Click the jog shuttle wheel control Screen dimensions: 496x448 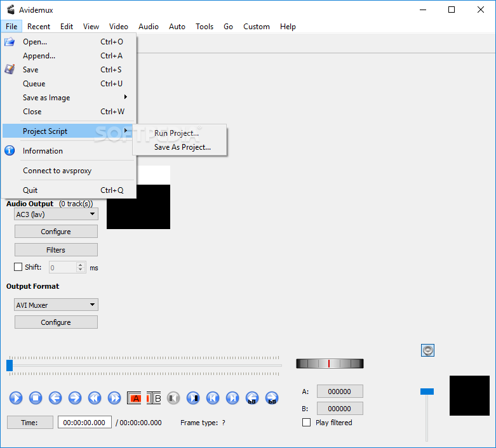(330, 364)
